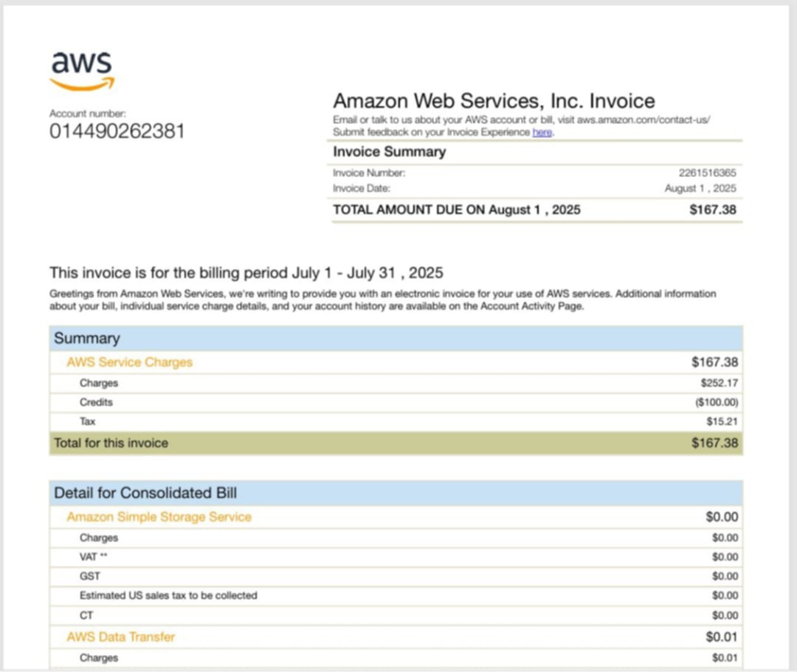Click 'Charges' label under AWS Data Transfer
This screenshot has height=672, width=797.
click(x=99, y=658)
